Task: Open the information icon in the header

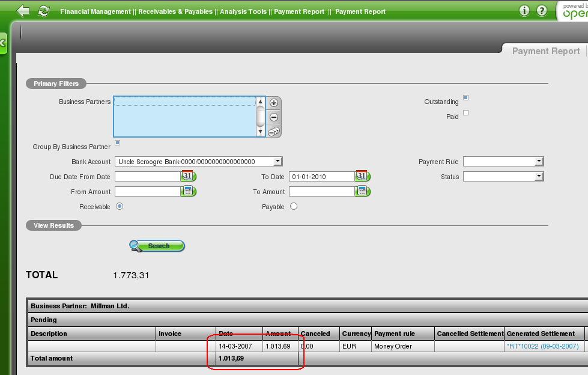Action: (x=524, y=10)
